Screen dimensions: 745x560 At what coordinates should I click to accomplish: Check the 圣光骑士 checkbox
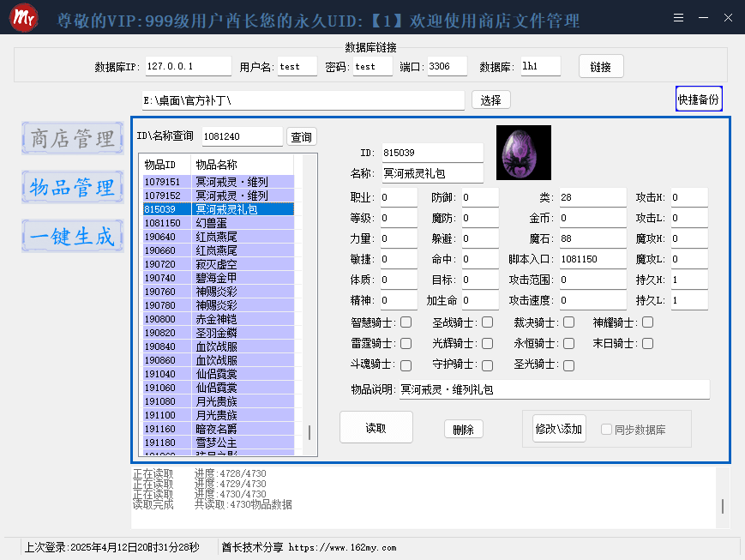[x=568, y=365]
